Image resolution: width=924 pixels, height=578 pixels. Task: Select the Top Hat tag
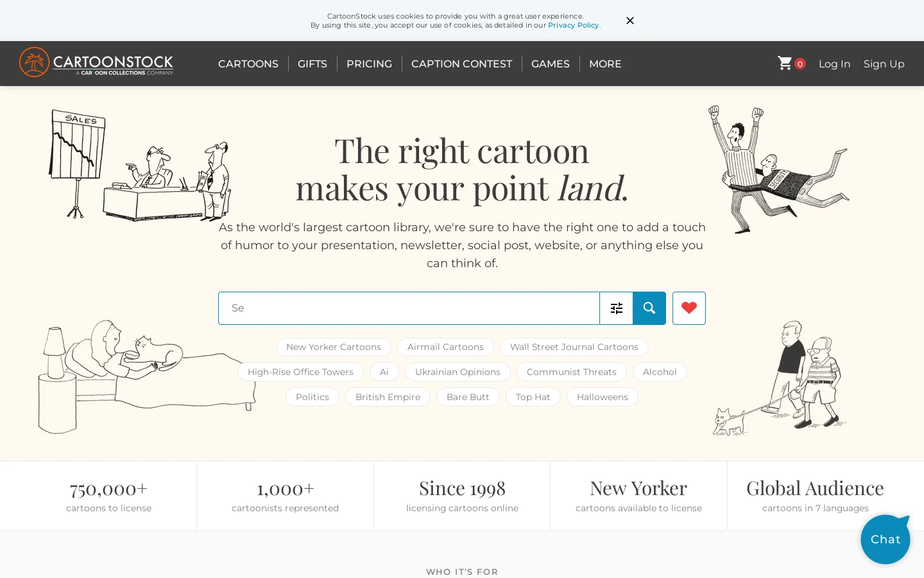[533, 397]
